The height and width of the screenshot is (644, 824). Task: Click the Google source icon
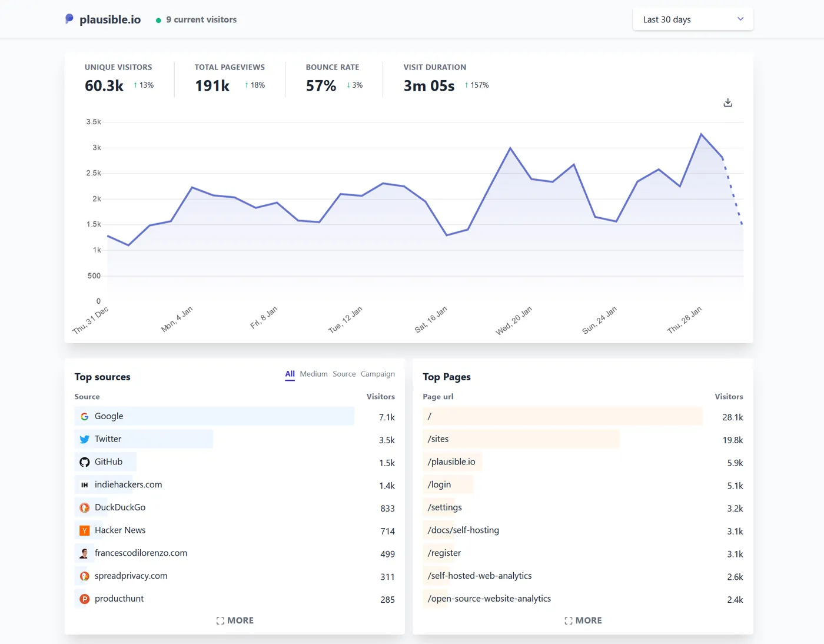coord(85,417)
